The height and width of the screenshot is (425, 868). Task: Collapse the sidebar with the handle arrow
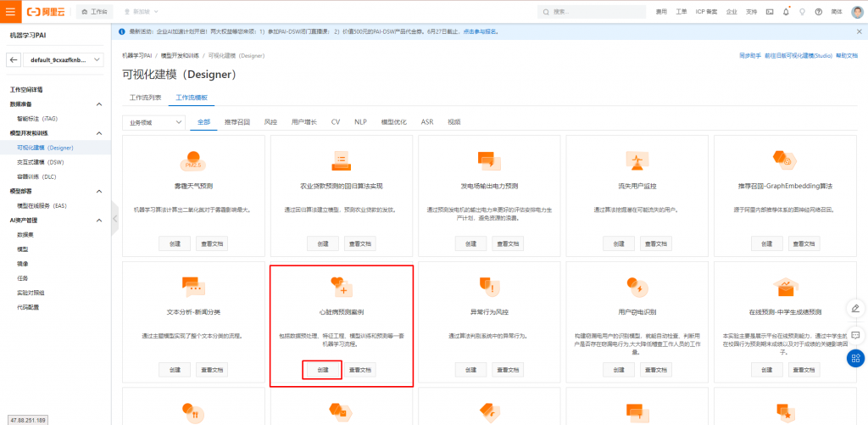(115, 218)
